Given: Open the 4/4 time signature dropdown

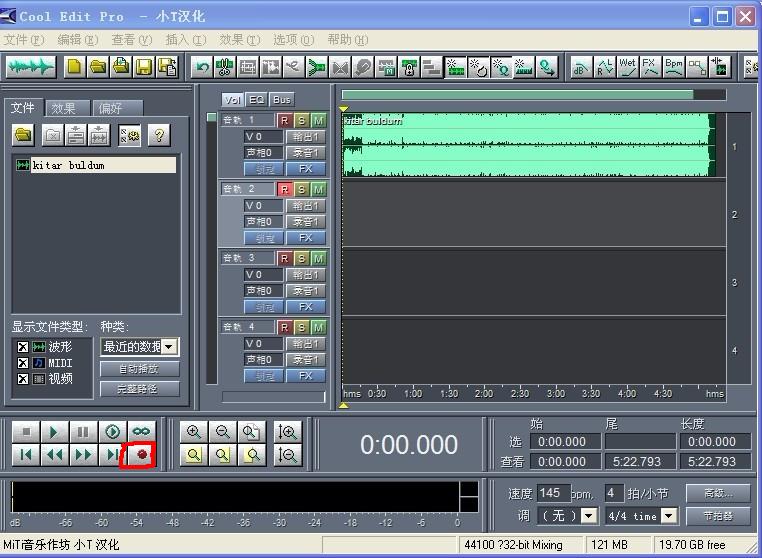Looking at the screenshot, I should [x=669, y=516].
